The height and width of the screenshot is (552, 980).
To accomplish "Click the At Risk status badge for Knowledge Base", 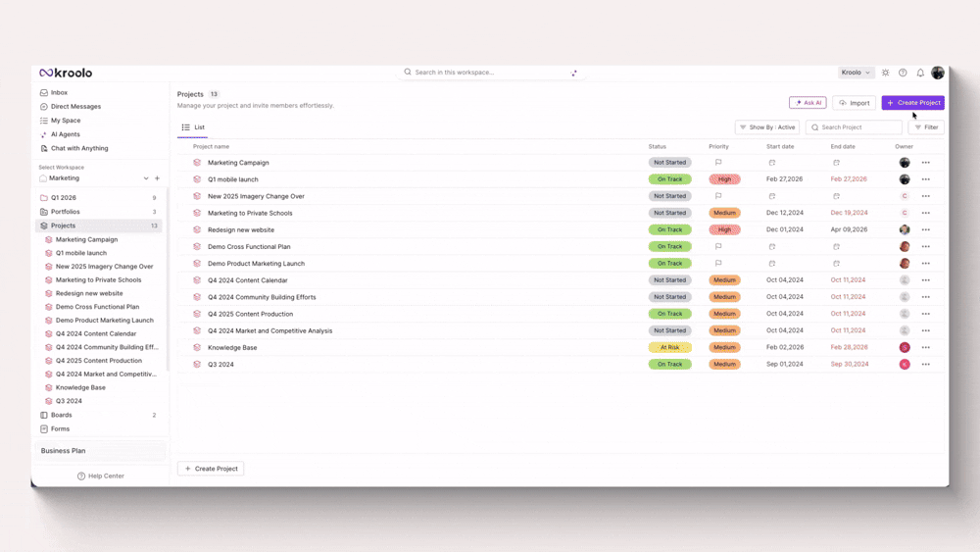I will tap(669, 347).
